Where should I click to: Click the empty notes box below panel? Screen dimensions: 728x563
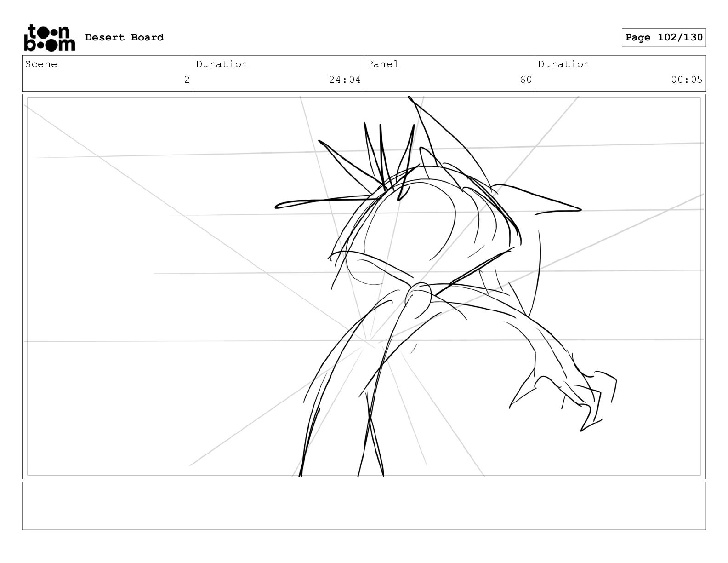pos(364,506)
